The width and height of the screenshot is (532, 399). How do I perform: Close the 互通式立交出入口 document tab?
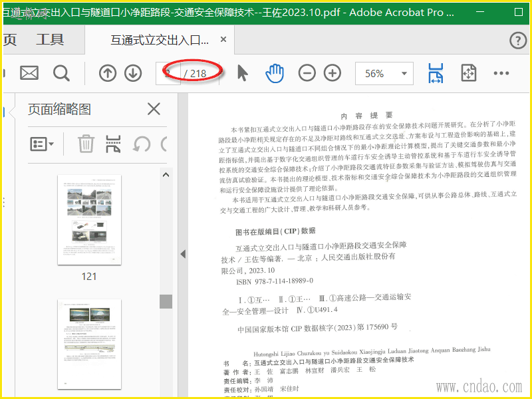coord(223,39)
